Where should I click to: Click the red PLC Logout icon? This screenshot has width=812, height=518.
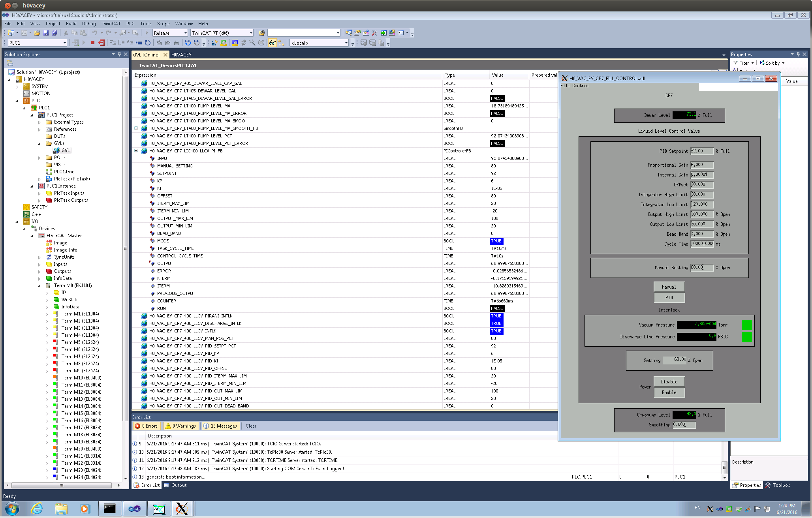(101, 43)
